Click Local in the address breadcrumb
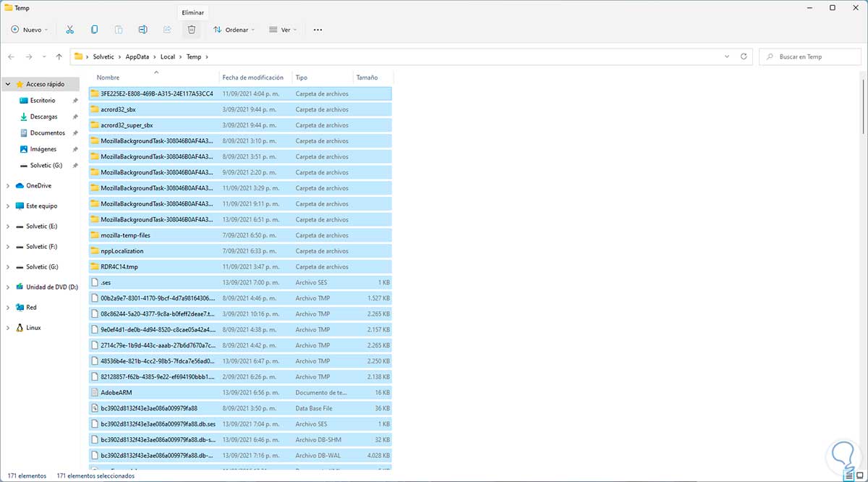This screenshot has height=482, width=868. click(x=168, y=56)
